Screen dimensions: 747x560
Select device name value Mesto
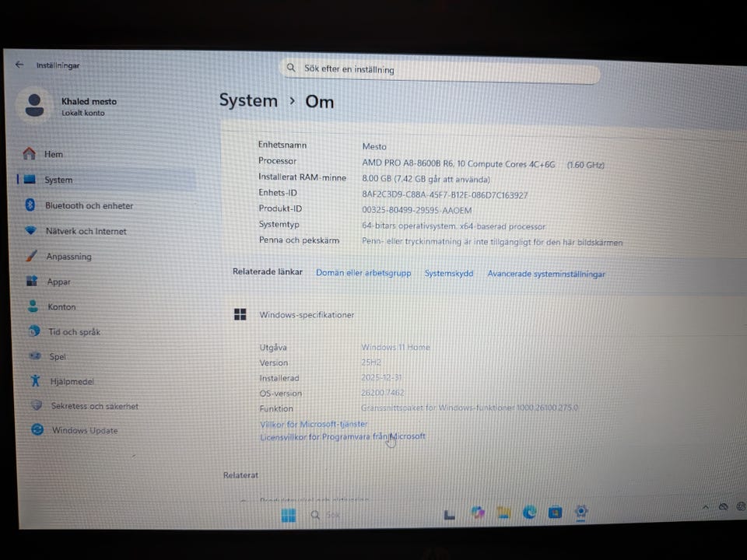point(374,147)
